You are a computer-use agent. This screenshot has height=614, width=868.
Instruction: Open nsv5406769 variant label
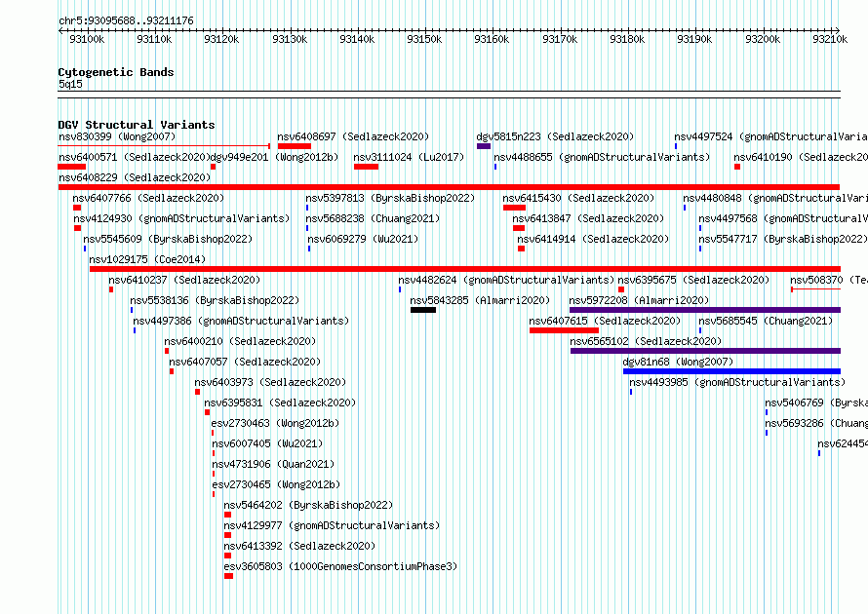(816, 403)
